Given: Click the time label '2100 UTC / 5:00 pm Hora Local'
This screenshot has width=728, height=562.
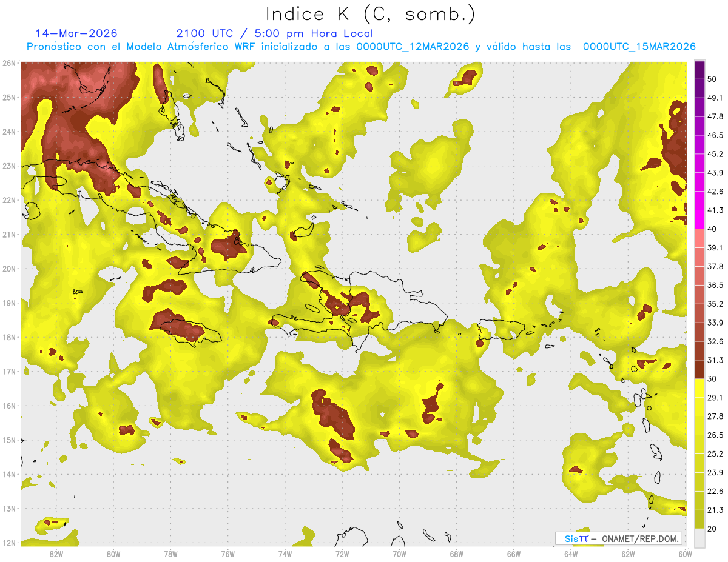Looking at the screenshot, I should (274, 33).
